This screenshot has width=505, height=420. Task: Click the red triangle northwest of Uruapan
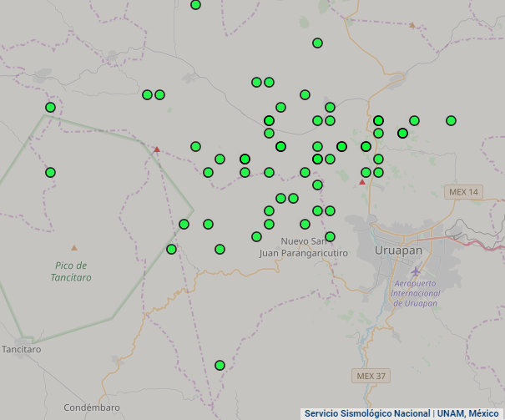(361, 181)
